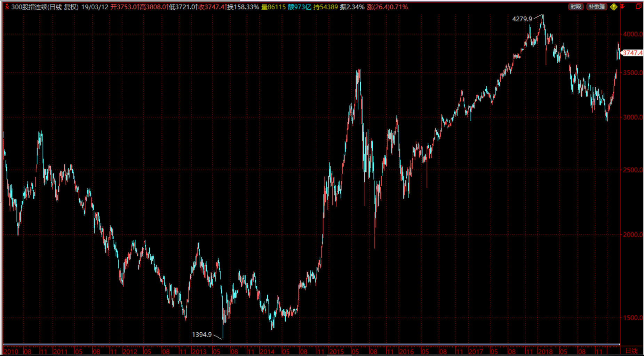This screenshot has height=356, width=644.
Task: Click the 4000.0 price axis label
Action: (x=633, y=34)
